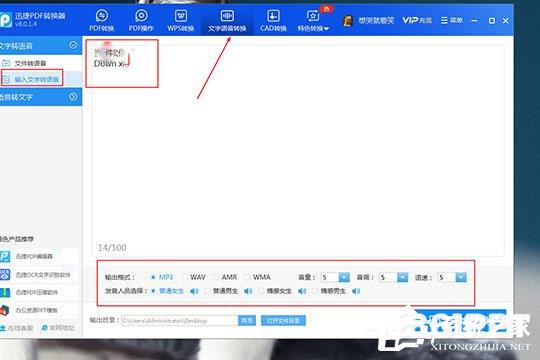Click the 文字语音转换 toolbar icon
This screenshot has height=360, width=540.
click(x=227, y=21)
